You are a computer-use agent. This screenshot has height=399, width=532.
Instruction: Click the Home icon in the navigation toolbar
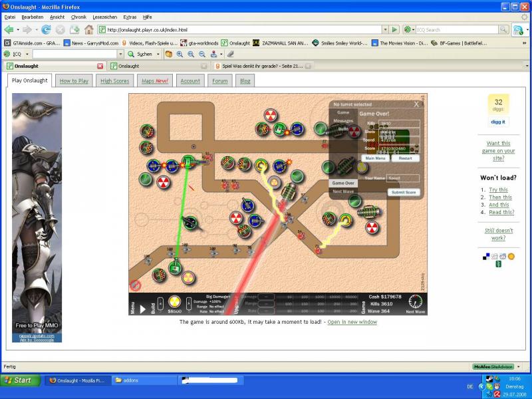point(88,29)
